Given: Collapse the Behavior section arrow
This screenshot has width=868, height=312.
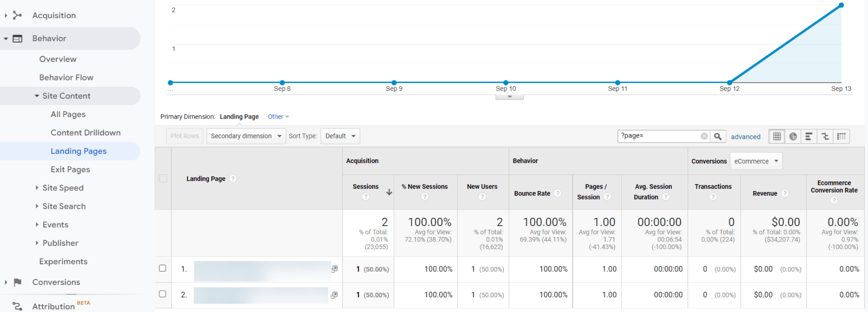Looking at the screenshot, I should point(6,39).
